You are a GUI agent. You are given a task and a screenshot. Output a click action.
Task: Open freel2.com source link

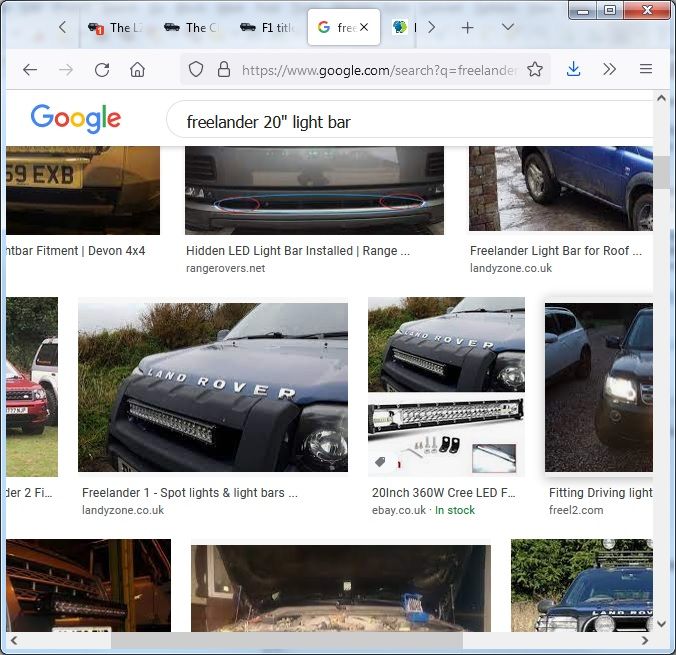pyautogui.click(x=576, y=510)
